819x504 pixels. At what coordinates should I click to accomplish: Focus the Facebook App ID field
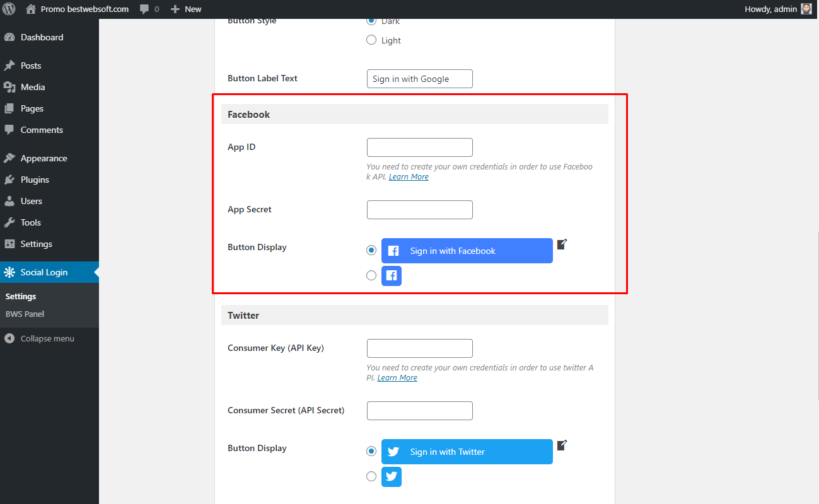pyautogui.click(x=420, y=147)
